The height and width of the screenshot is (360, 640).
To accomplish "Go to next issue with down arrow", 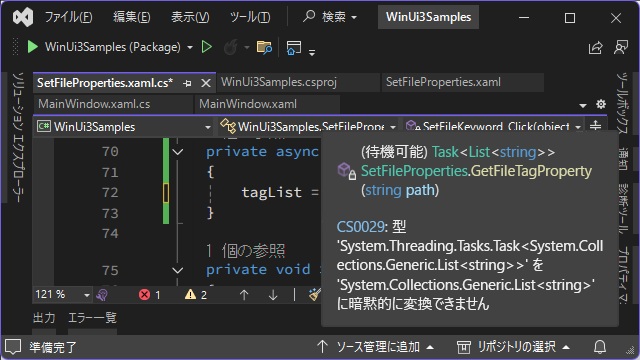I will 273,295.
